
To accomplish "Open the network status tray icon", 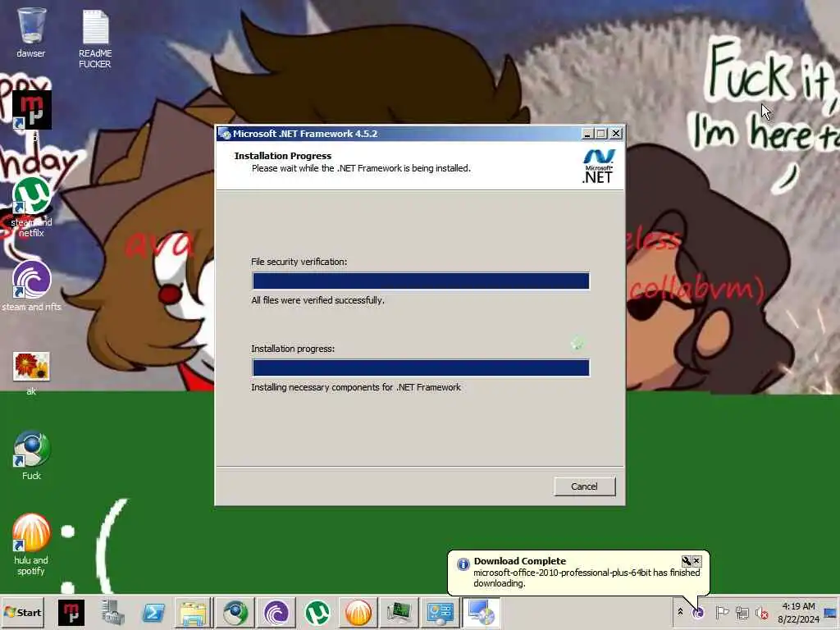I will (742, 612).
